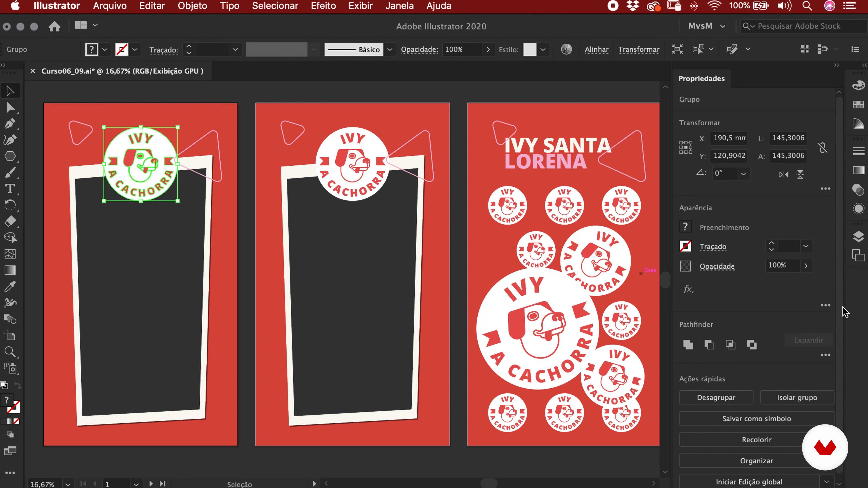The width and height of the screenshot is (868, 488).
Task: Select the Curso06_09.ai document tab
Action: click(x=122, y=71)
